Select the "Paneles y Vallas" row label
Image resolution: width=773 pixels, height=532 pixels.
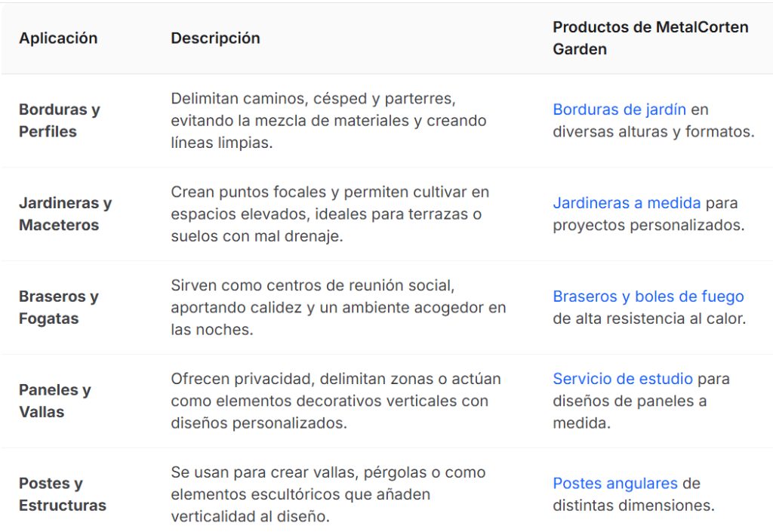(x=54, y=401)
